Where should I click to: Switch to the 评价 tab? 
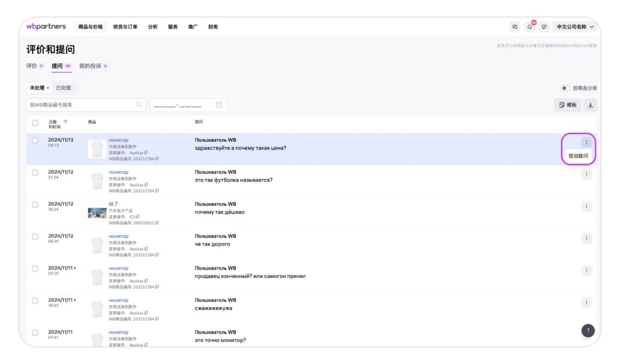point(32,66)
